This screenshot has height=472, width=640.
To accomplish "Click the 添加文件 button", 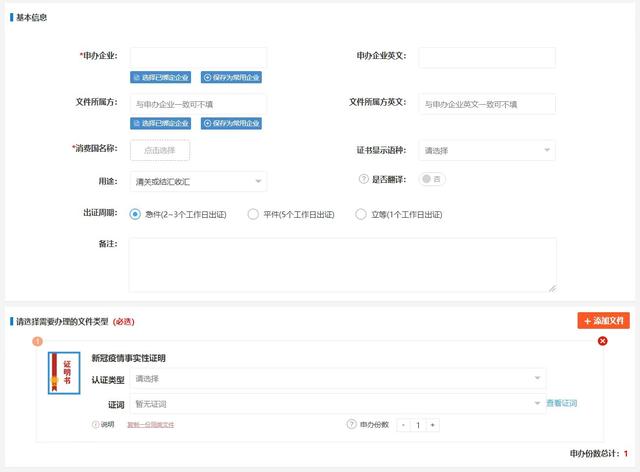I will (x=603, y=321).
